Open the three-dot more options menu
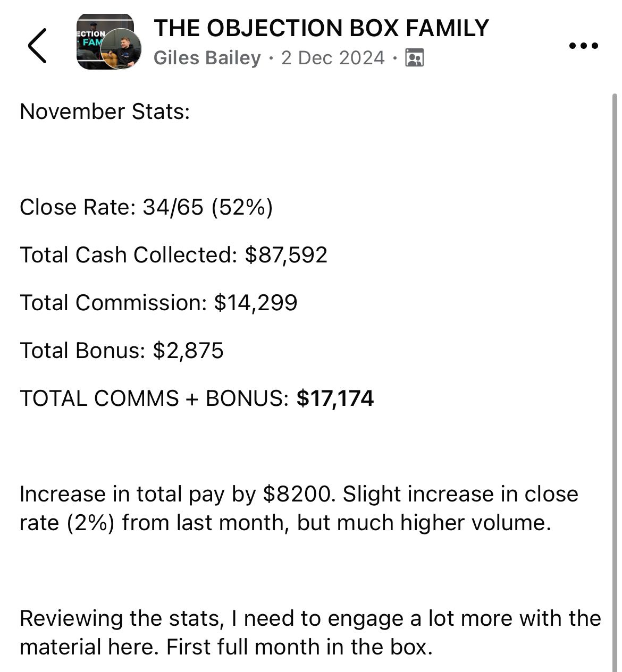This screenshot has height=672, width=622. click(583, 46)
